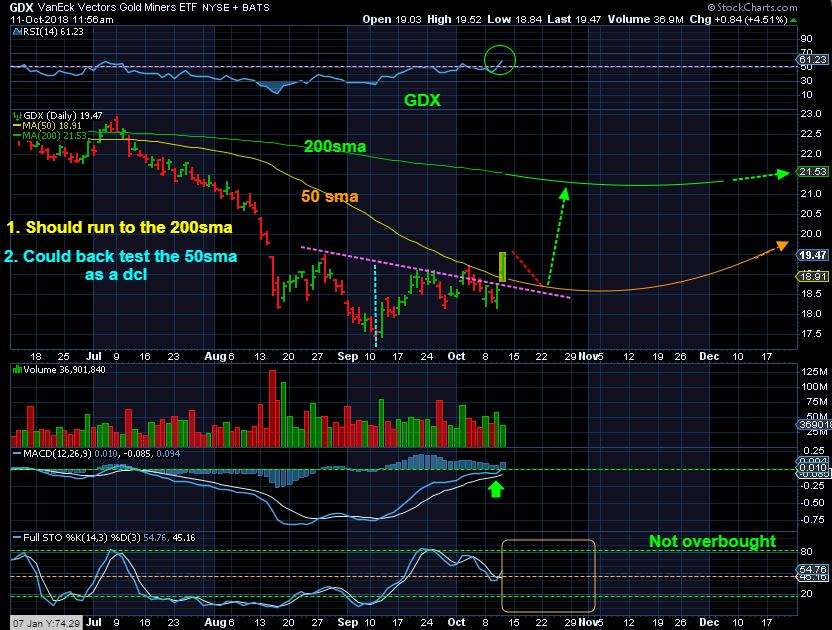Click Dec on the price chart date axis
832x630 pixels.
(x=709, y=356)
